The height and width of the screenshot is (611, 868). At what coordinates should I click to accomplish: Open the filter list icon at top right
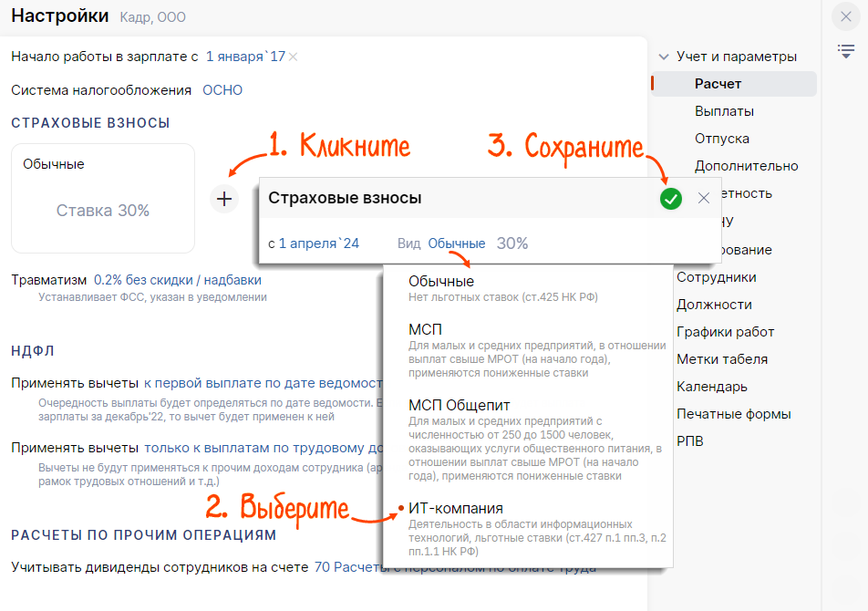click(x=845, y=50)
